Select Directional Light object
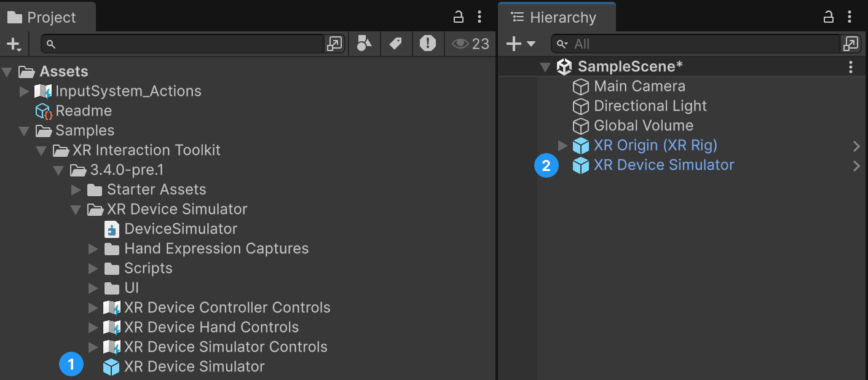 click(650, 106)
